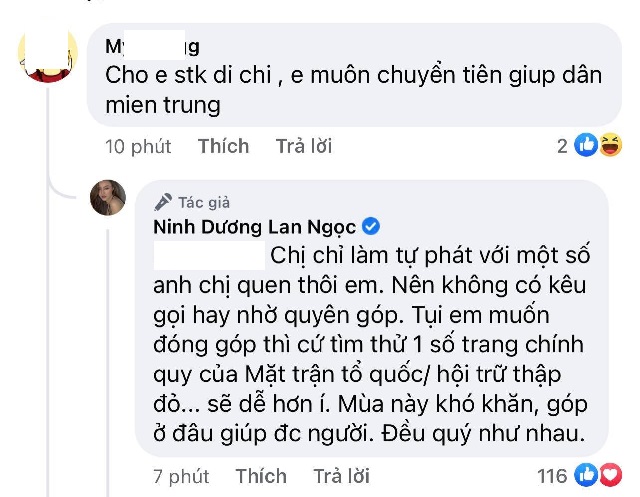The image size is (640, 497).
Task: Click the first commenter's name above the comment
Action: pos(152,46)
